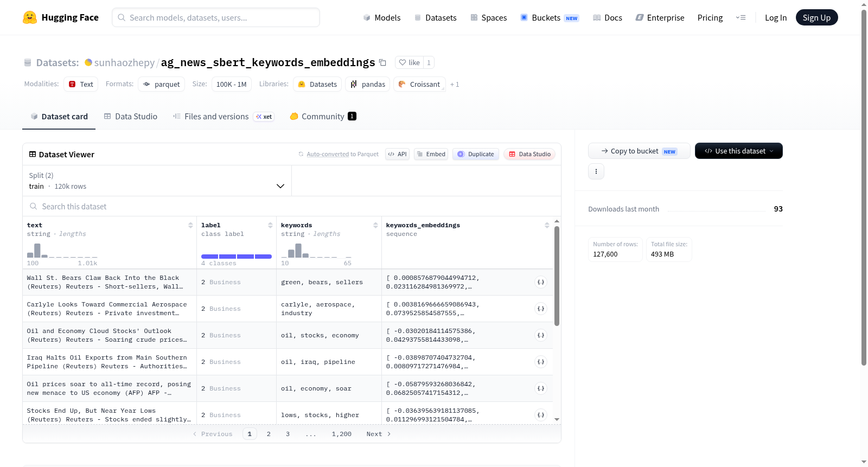Screen dimensions: 868x467
Task: Expand the embeddings cell for the Stocks End Up row
Action: point(541,415)
